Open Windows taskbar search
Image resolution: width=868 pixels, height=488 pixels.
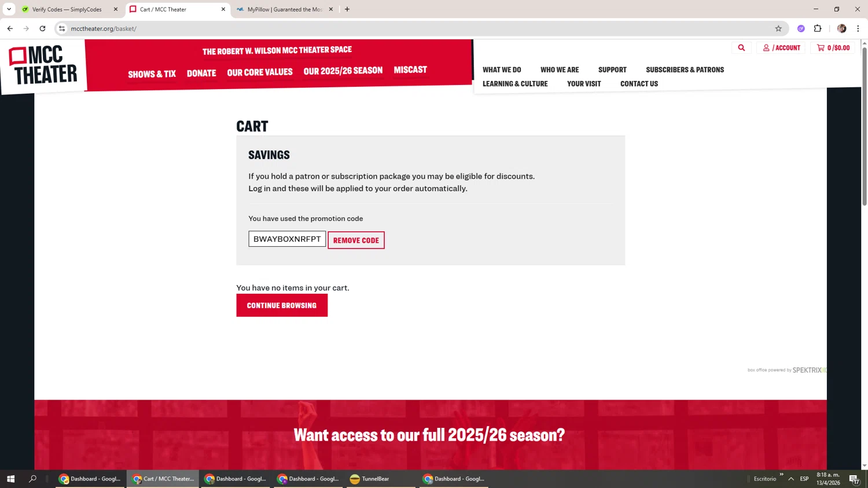coord(32,479)
